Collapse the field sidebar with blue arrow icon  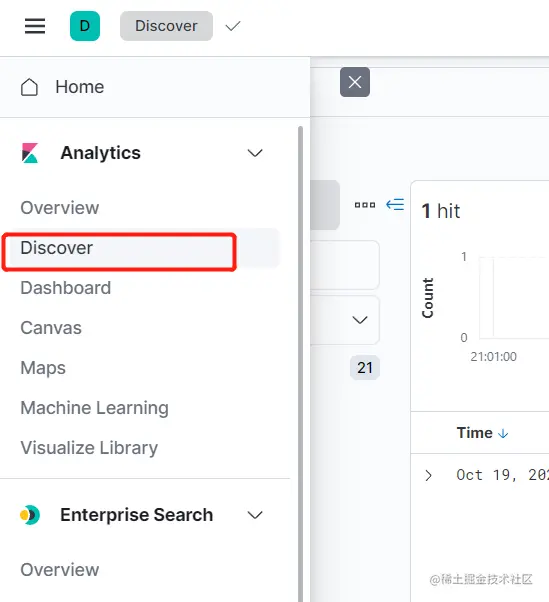click(395, 204)
